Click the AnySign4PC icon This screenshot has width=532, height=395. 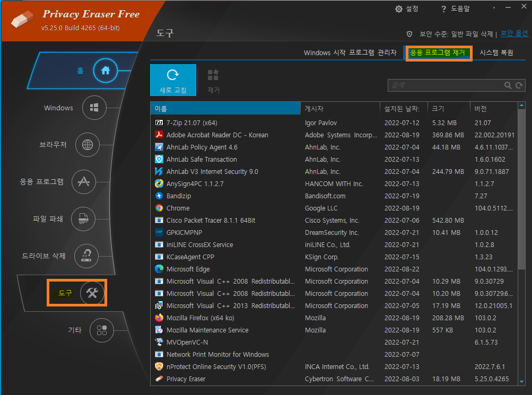tap(159, 184)
